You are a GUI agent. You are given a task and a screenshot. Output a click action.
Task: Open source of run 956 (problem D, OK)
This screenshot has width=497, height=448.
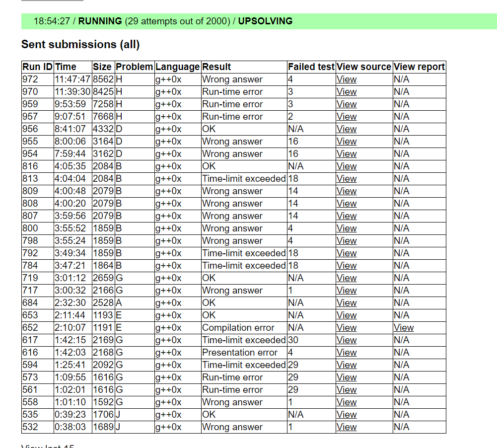pyautogui.click(x=346, y=129)
